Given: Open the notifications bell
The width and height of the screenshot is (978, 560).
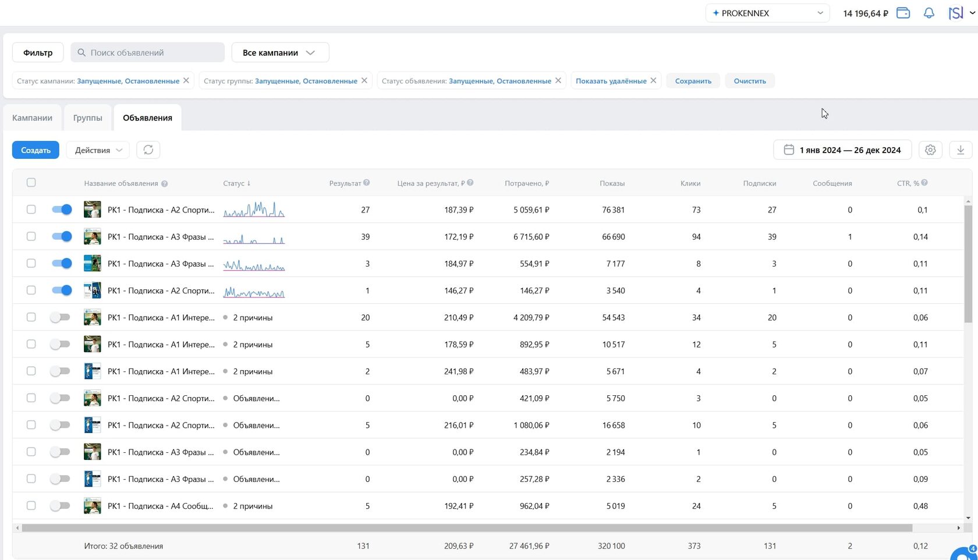Looking at the screenshot, I should [x=929, y=13].
